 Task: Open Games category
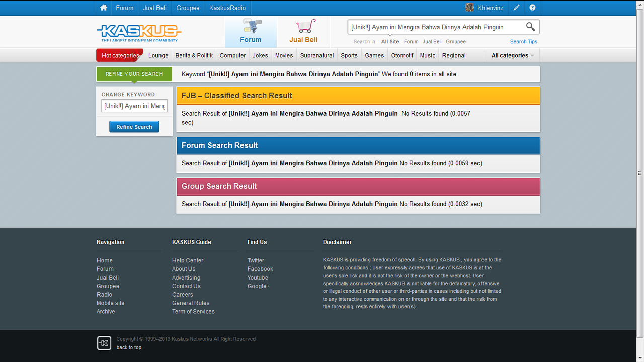[374, 55]
